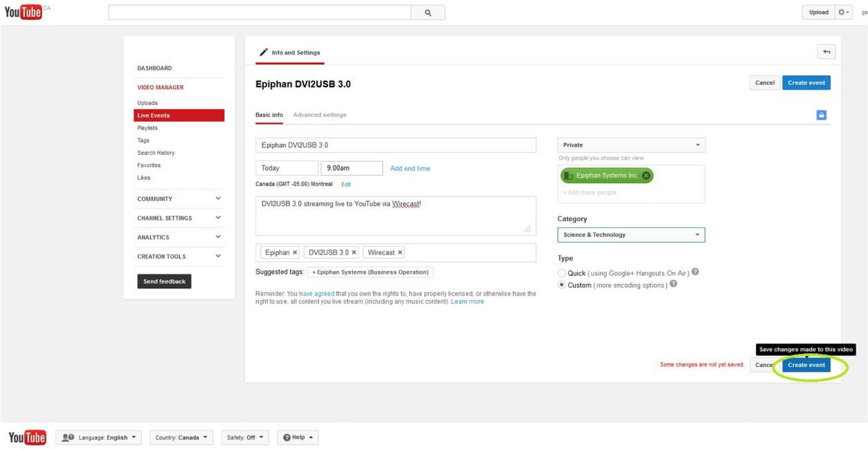
Task: Expand the CHANNEL SETTINGS sidebar section
Action: tap(179, 218)
